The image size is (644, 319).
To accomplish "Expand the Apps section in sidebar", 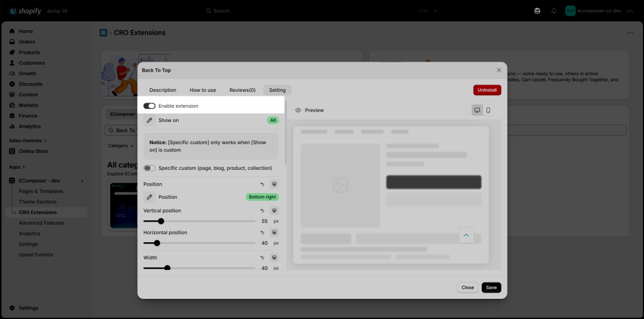I will click(17, 167).
